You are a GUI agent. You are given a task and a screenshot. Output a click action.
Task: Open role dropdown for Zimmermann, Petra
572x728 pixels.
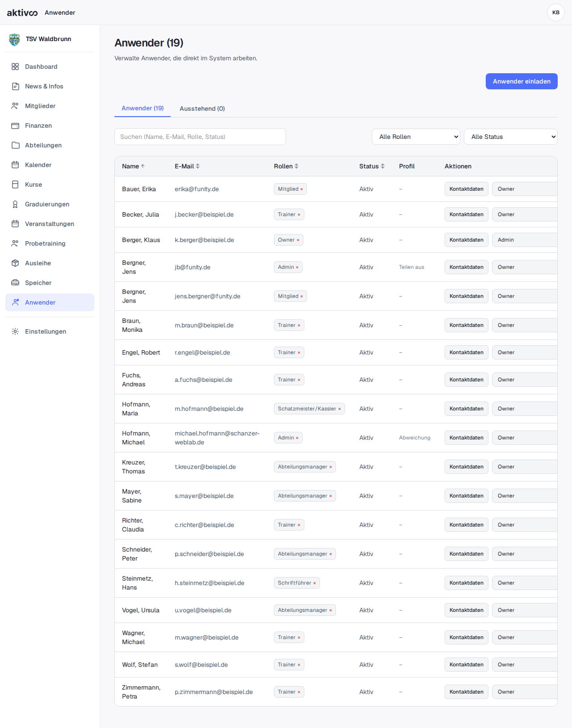tap(525, 692)
